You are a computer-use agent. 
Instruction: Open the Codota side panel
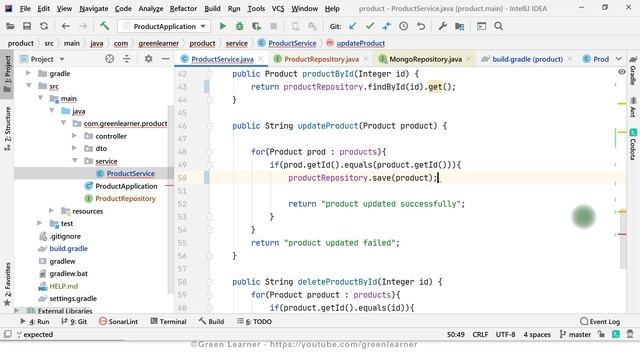click(x=633, y=144)
